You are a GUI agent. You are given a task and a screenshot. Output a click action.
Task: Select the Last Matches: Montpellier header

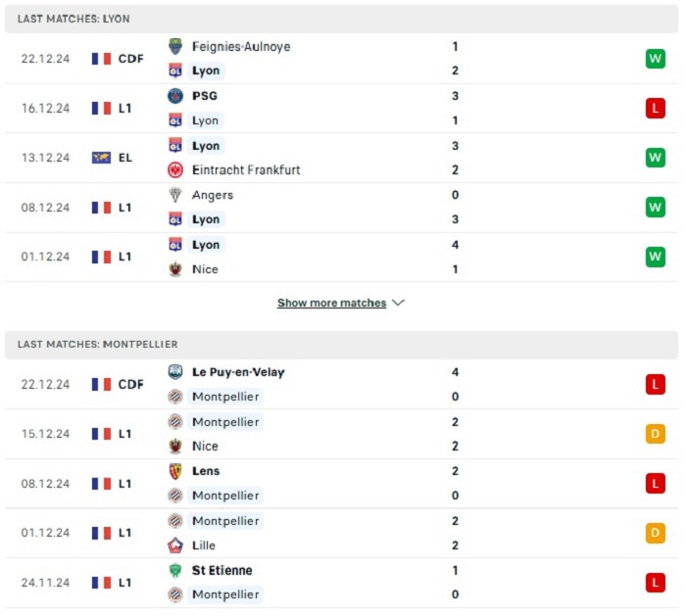[98, 345]
